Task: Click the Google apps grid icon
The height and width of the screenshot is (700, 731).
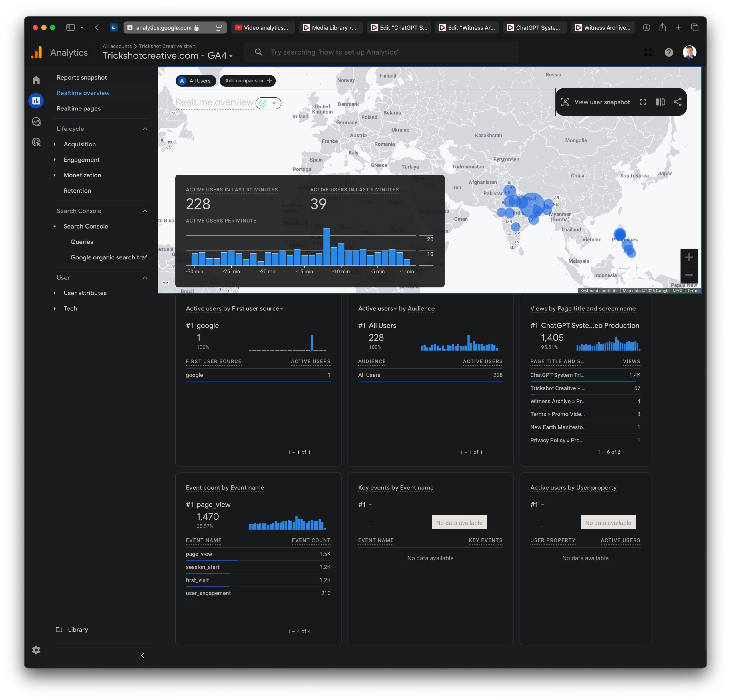Action: tap(648, 52)
